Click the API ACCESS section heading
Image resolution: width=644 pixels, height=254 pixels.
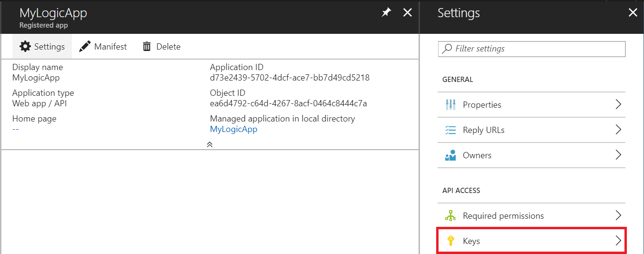tap(461, 191)
